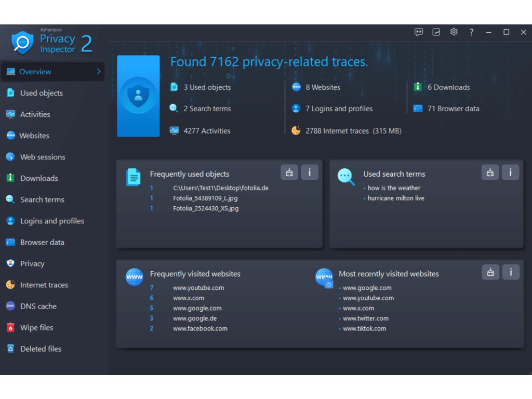Select www.google.com in Frequently visited websites
Image resolution: width=532 pixels, height=399 pixels.
(x=197, y=308)
